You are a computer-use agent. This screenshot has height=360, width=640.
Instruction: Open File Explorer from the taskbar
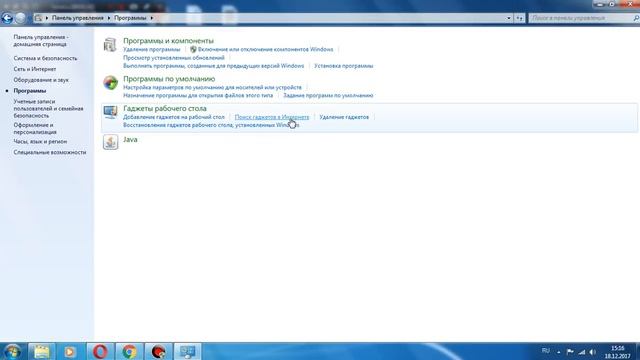(41, 351)
